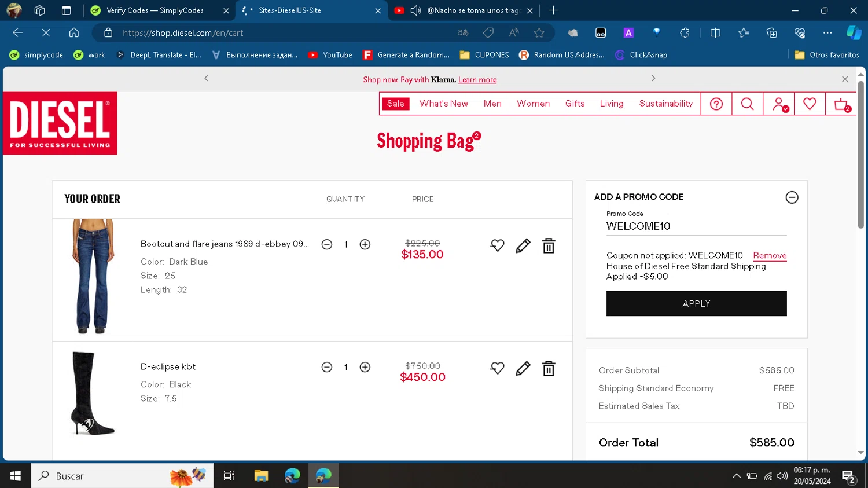The height and width of the screenshot is (488, 868).
Task: Go to Diesel home via logo
Action: 60,123
